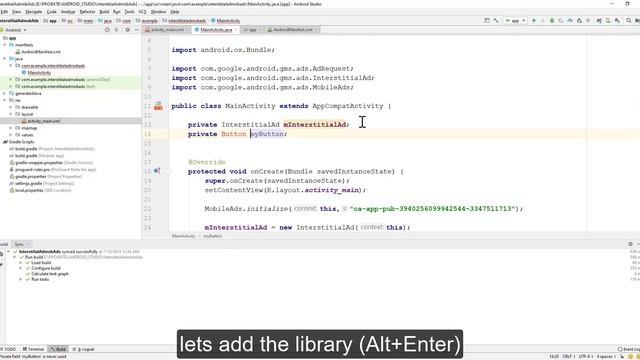Click the Sync Project with Gradle icon
The height and width of the screenshot is (360, 640).
(x=599, y=20)
